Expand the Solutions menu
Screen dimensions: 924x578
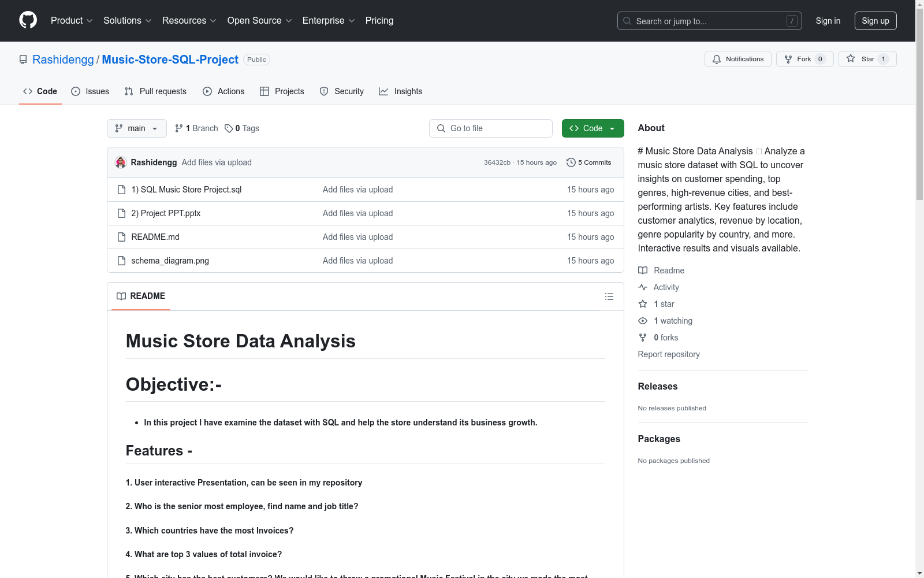click(x=128, y=21)
